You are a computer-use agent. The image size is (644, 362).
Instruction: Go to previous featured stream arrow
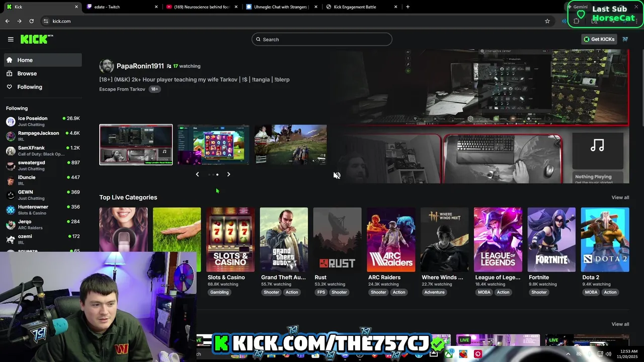[197, 174]
